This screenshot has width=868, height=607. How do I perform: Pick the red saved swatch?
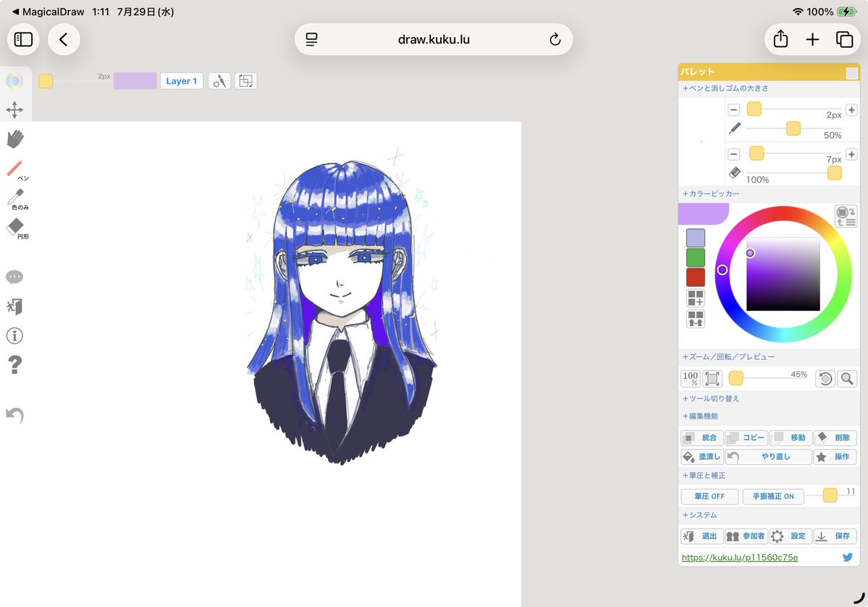[696, 277]
